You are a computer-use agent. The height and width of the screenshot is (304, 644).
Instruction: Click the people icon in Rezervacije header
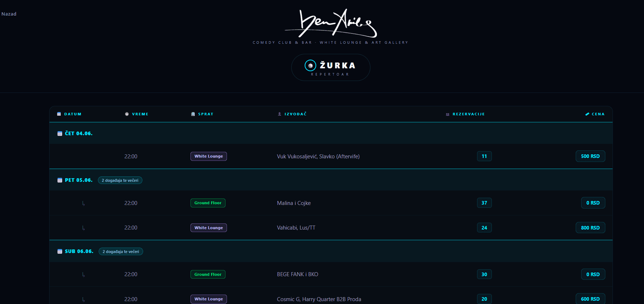[448, 114]
